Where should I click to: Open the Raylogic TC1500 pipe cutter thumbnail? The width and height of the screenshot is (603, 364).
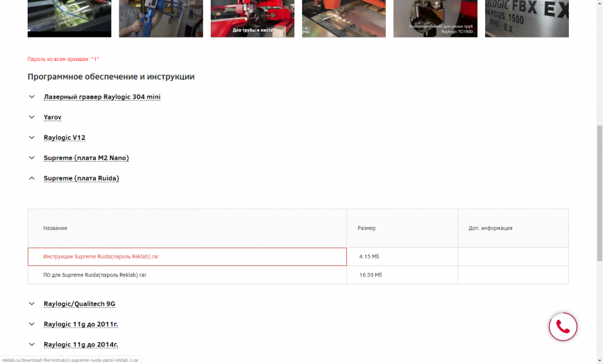[x=435, y=18]
